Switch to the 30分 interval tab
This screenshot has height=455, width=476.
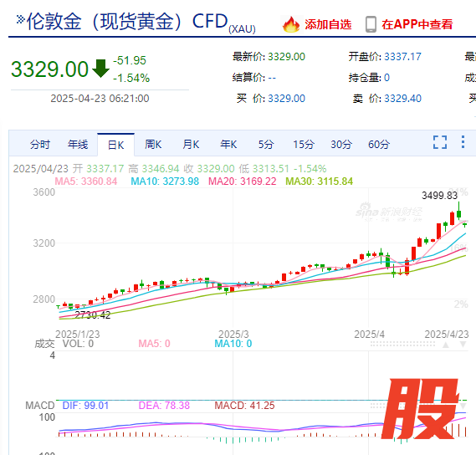[x=341, y=145]
